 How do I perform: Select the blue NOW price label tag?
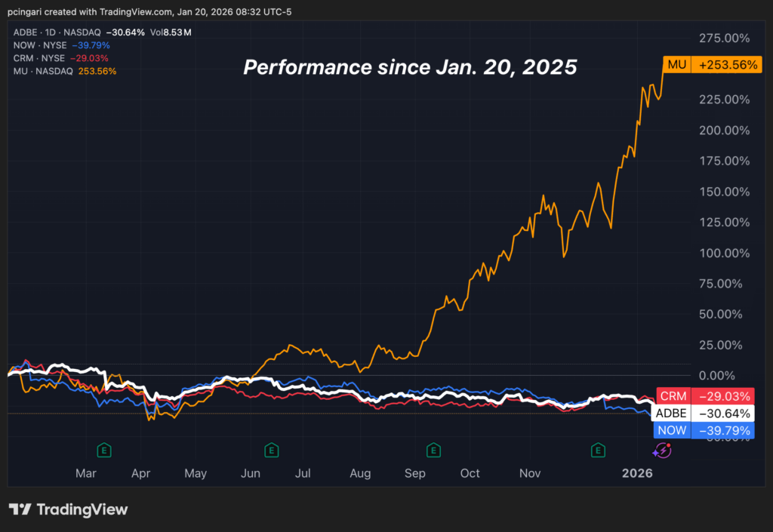pyautogui.click(x=672, y=431)
